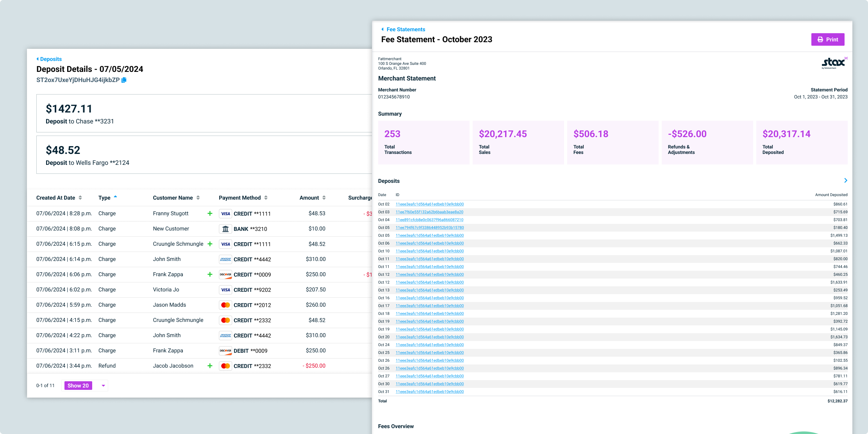This screenshot has width=868, height=434.
Task: Click the green plus beside Frank Zappa 6:06 p.m.
Action: (210, 274)
